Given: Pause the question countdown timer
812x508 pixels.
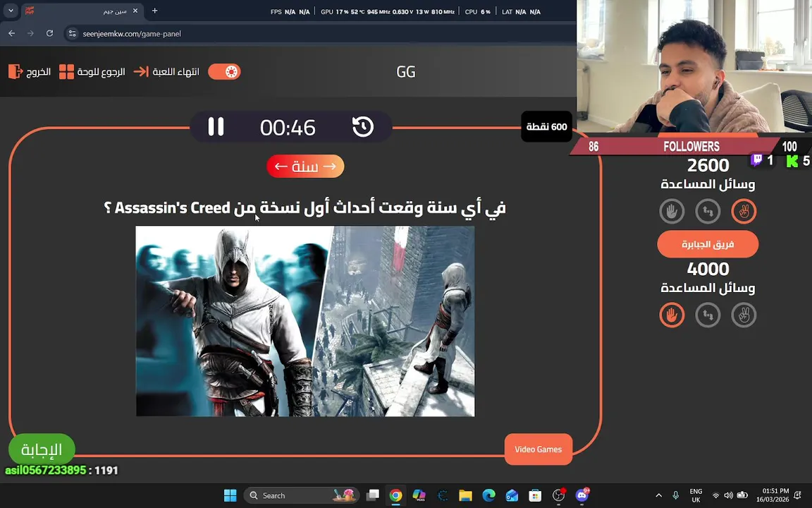Looking at the screenshot, I should (x=216, y=126).
